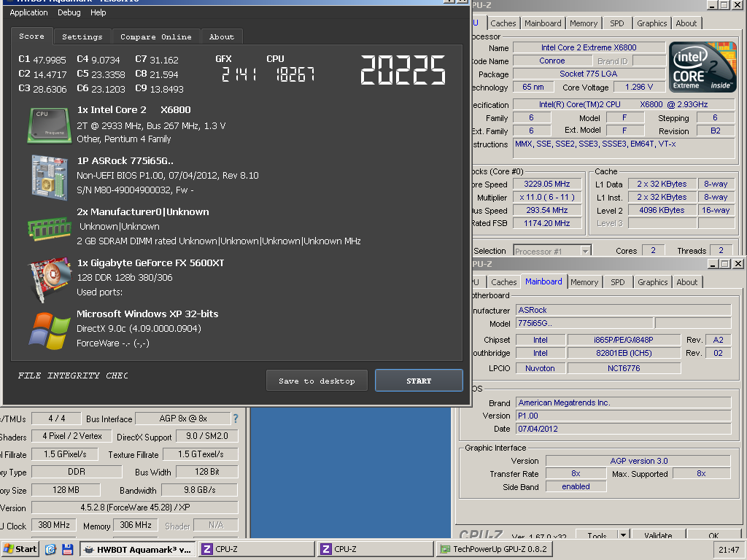The image size is (747, 560).
Task: Click the GeForce graphics card icon
Action: point(51,279)
